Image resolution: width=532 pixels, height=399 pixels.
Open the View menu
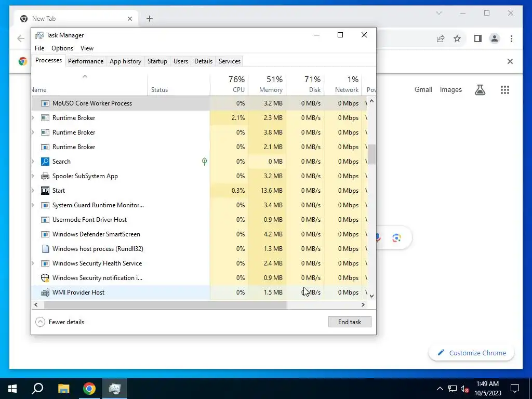click(87, 48)
